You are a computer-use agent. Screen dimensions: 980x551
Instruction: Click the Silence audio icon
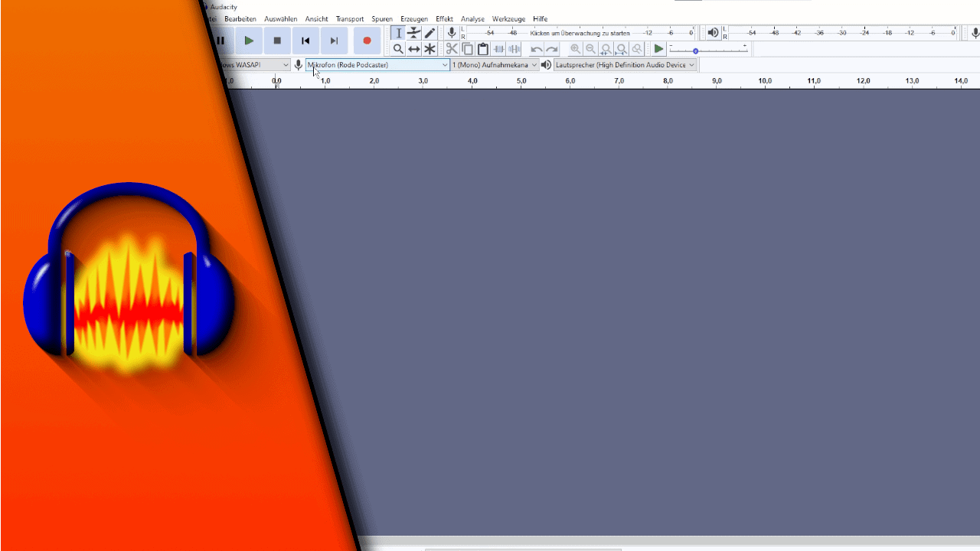tap(514, 49)
